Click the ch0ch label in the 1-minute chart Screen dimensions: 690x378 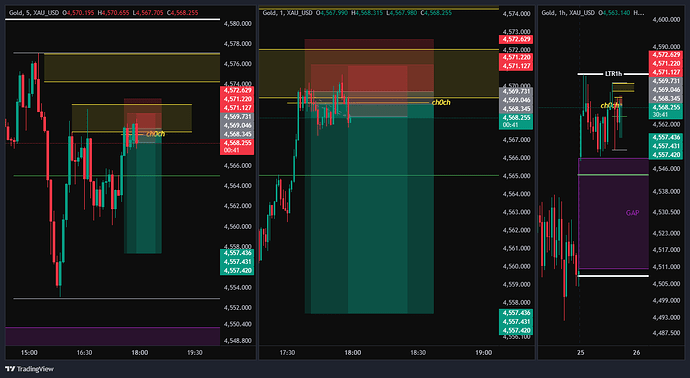pos(441,103)
